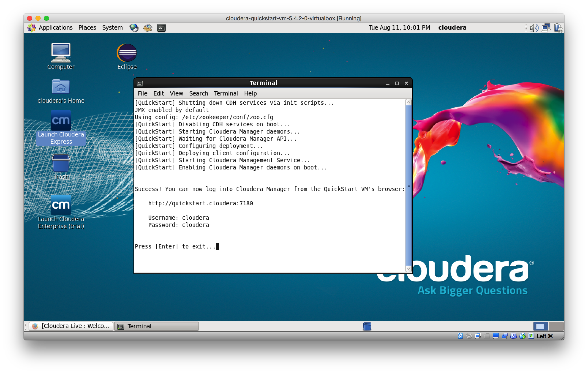Open the System menu
588x374 pixels.
112,28
